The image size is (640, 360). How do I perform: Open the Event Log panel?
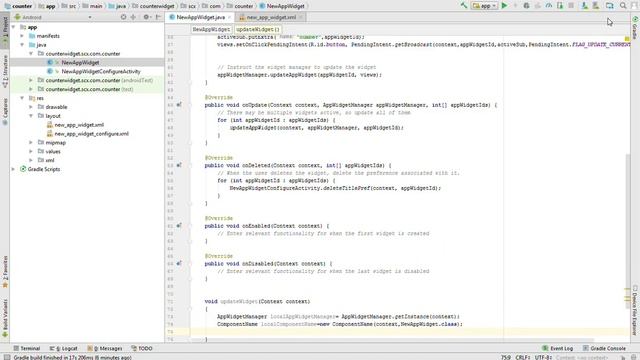click(558, 349)
